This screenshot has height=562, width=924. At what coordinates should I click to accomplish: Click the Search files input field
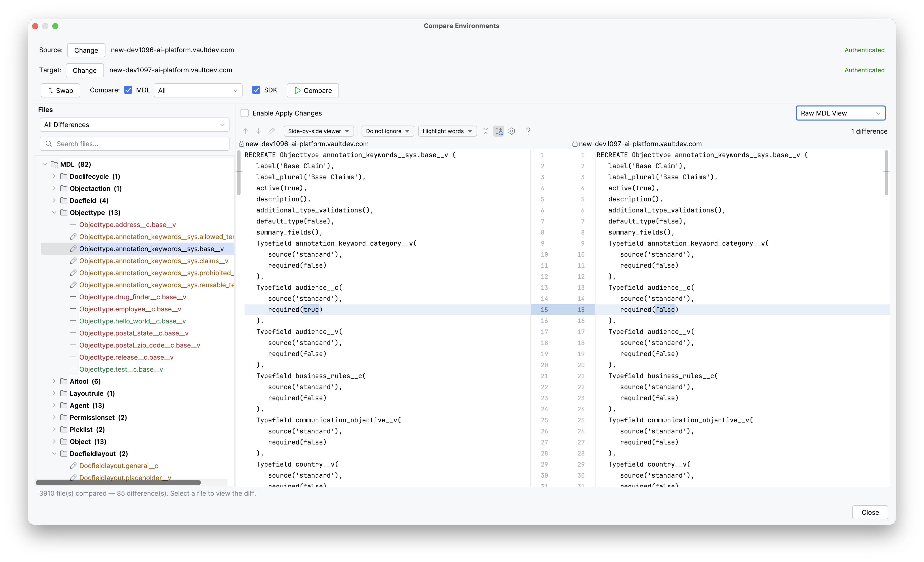[x=134, y=144]
